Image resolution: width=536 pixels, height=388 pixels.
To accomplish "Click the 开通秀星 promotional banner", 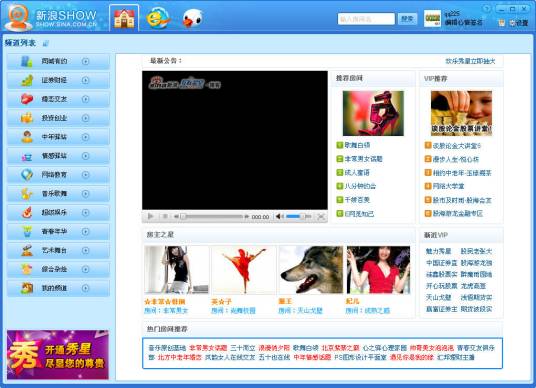I will tap(58, 354).
